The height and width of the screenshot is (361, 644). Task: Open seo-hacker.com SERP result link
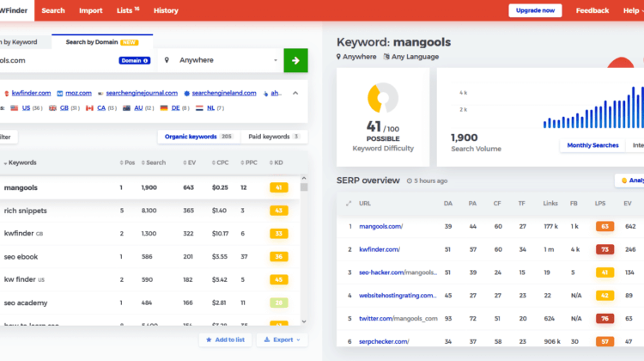[398, 272]
